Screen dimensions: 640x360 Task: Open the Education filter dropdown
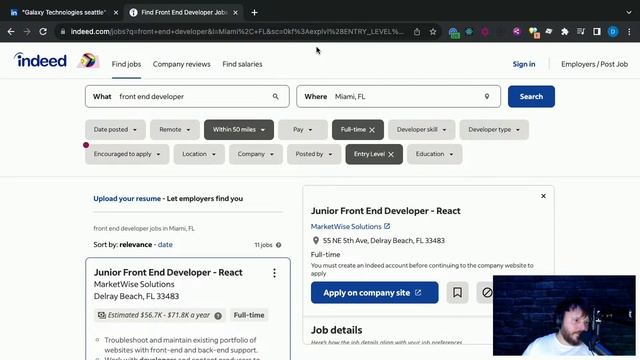tap(434, 154)
